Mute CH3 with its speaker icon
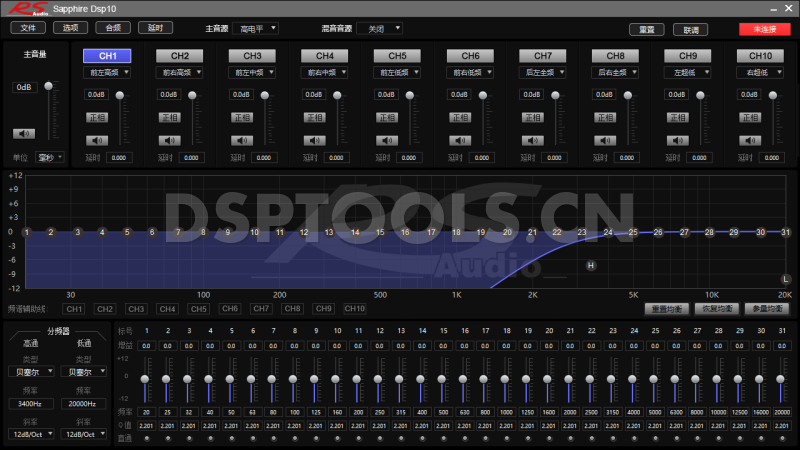The width and height of the screenshot is (800, 450). point(242,140)
